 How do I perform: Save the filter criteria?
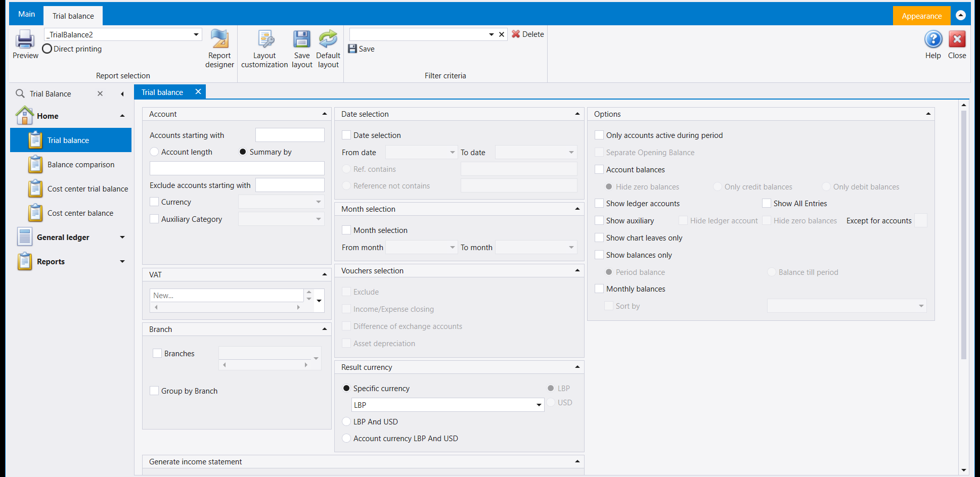pos(362,49)
